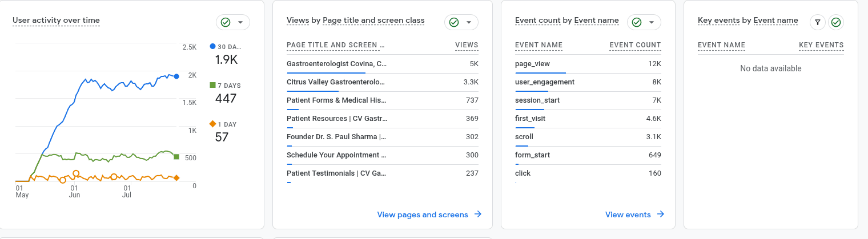Click Patient Testimonials page row
Screen dimensions: 868x239
tap(383, 173)
